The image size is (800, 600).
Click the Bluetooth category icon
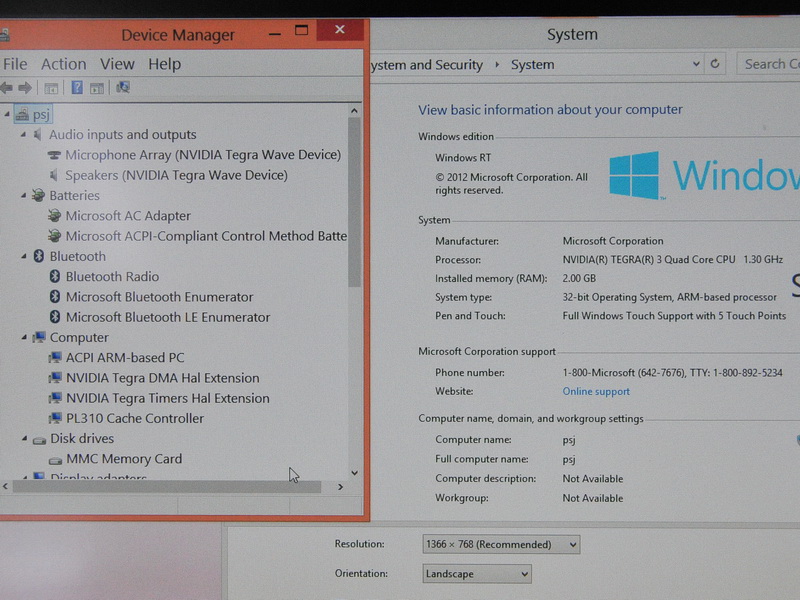point(39,257)
